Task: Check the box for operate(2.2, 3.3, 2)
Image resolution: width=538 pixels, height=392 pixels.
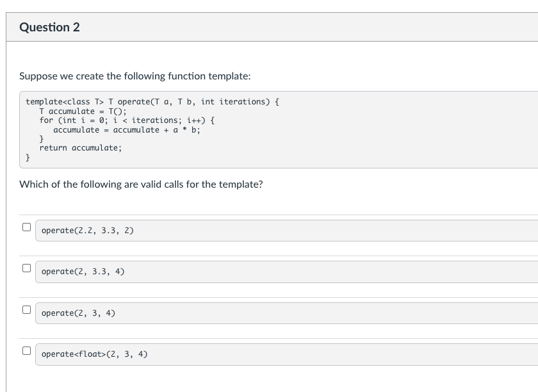Action: [x=26, y=227]
